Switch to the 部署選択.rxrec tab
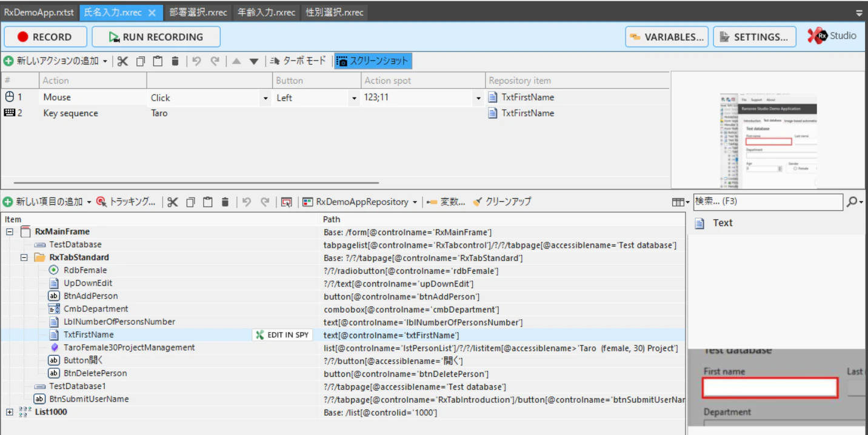This screenshot has height=435, width=868. (198, 12)
